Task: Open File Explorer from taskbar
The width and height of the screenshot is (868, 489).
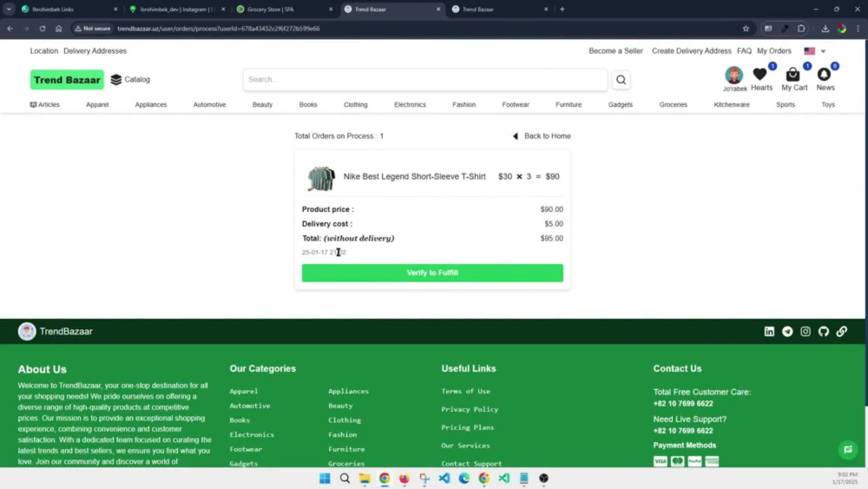Action: point(365,479)
